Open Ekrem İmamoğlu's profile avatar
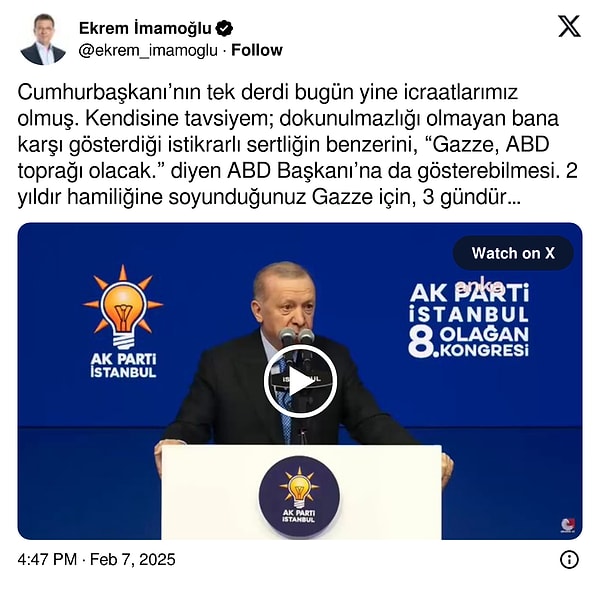This screenshot has width=600, height=590. (43, 39)
